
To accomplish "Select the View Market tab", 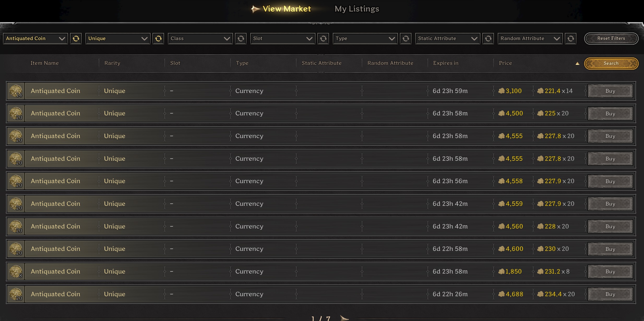I will [287, 9].
